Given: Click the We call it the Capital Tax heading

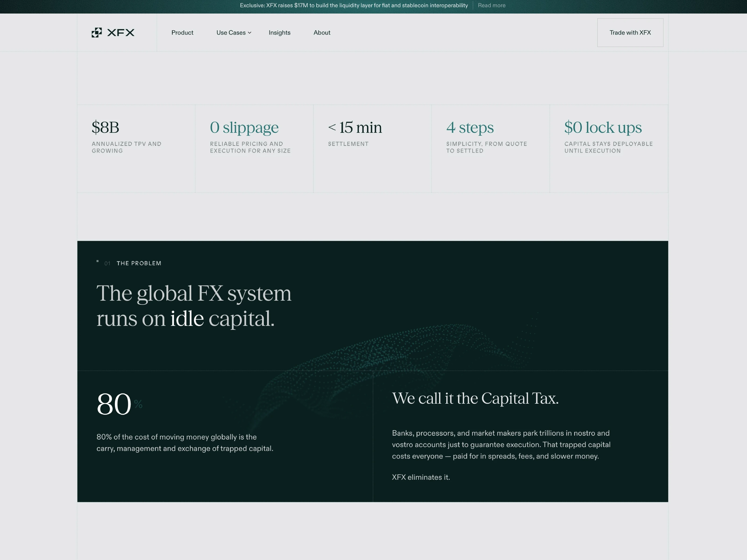Looking at the screenshot, I should coord(475,398).
